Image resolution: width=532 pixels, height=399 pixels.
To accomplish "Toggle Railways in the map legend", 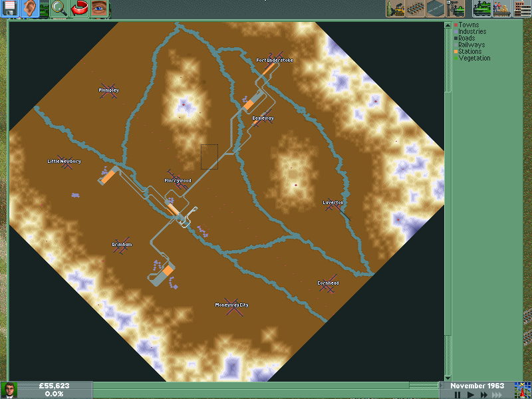I will coord(469,45).
